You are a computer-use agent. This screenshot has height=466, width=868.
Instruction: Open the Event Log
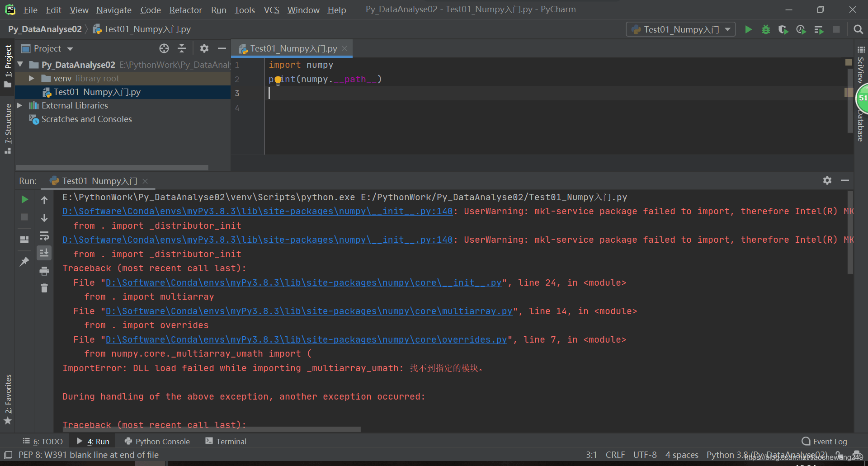pos(824,441)
